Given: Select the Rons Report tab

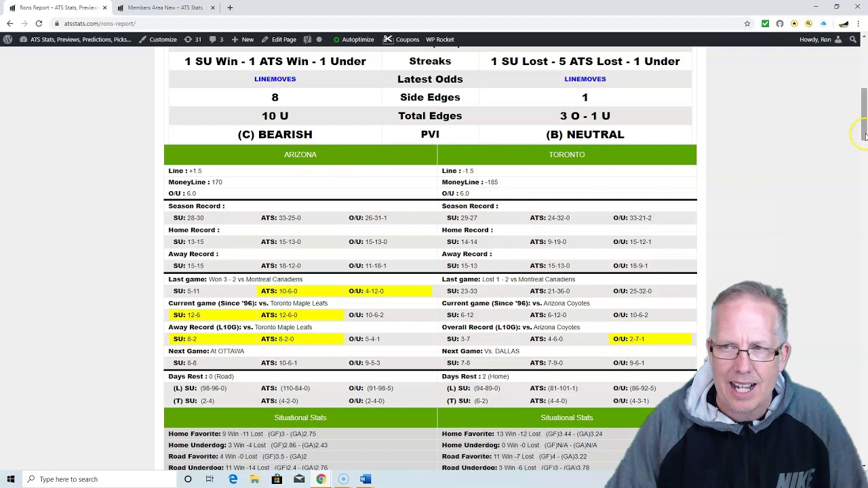Looking at the screenshot, I should (58, 7).
